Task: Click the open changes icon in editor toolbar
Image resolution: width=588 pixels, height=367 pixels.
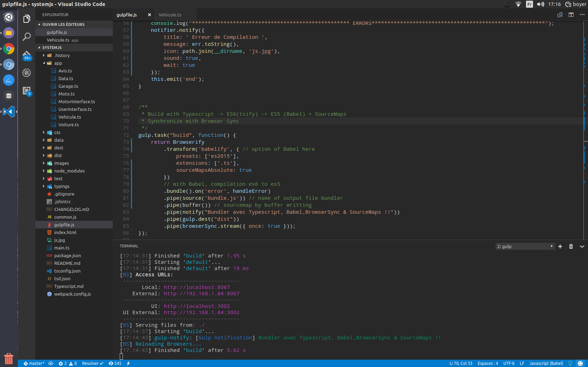Action: click(560, 15)
